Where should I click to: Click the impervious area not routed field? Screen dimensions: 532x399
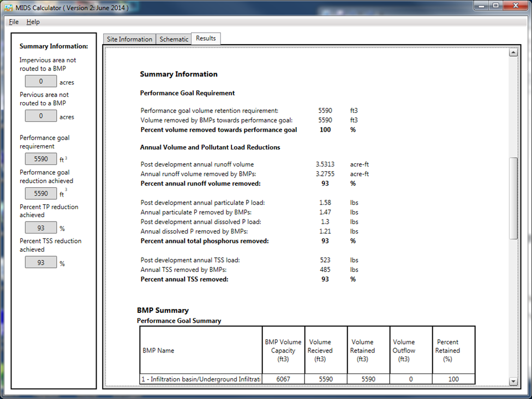pyautogui.click(x=41, y=82)
